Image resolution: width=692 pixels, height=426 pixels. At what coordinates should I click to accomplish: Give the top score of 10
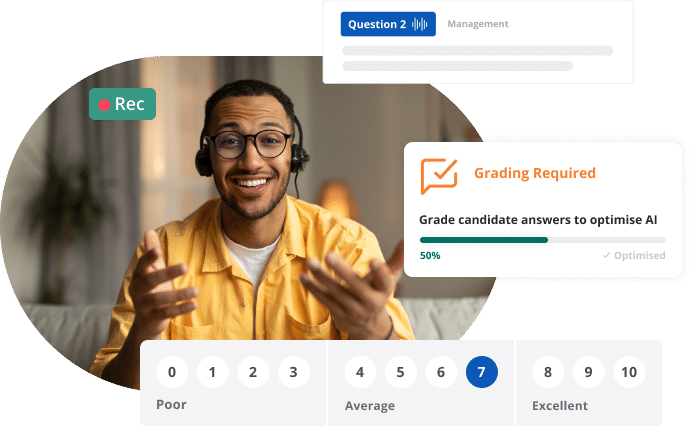click(629, 372)
